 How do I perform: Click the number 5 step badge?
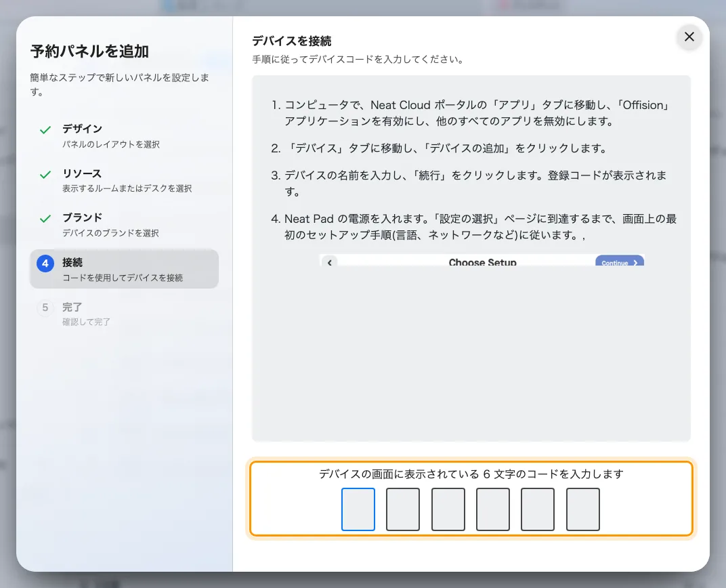pyautogui.click(x=45, y=308)
